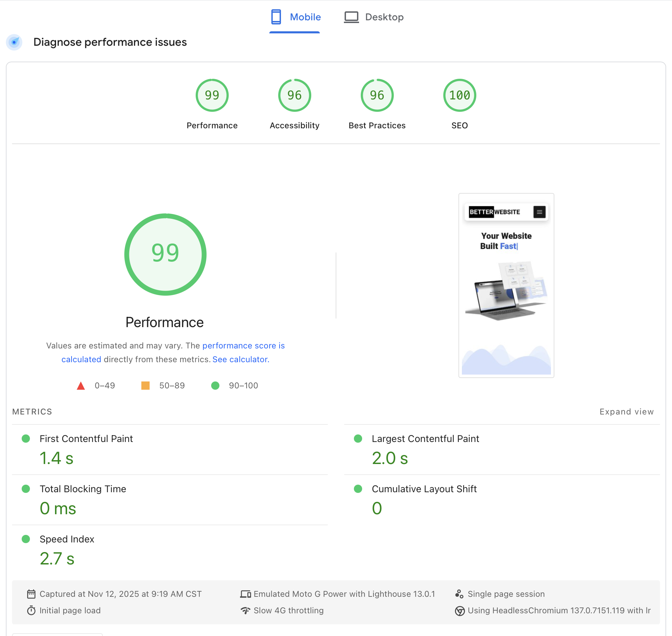672x636 pixels.
Task: Open the See calculator link
Action: 241,359
